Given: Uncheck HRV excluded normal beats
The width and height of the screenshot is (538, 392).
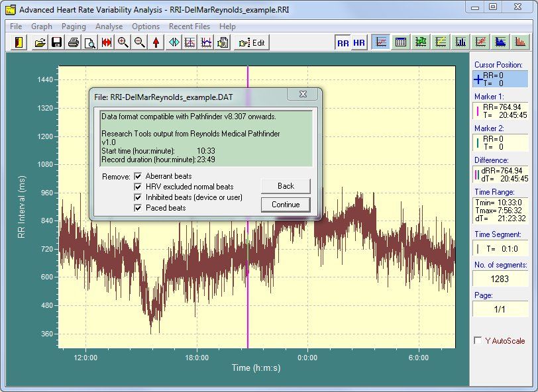Looking at the screenshot, I should tap(138, 187).
